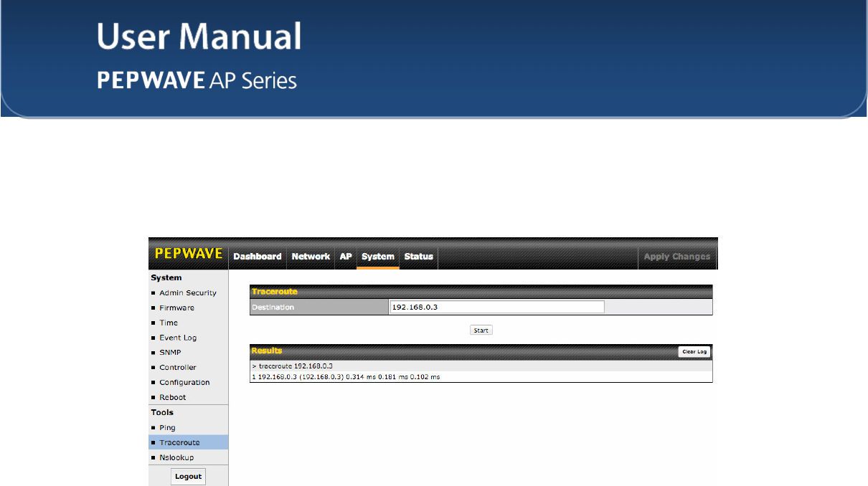The width and height of the screenshot is (868, 486).
Task: Open the Configuration page
Action: pos(184,383)
